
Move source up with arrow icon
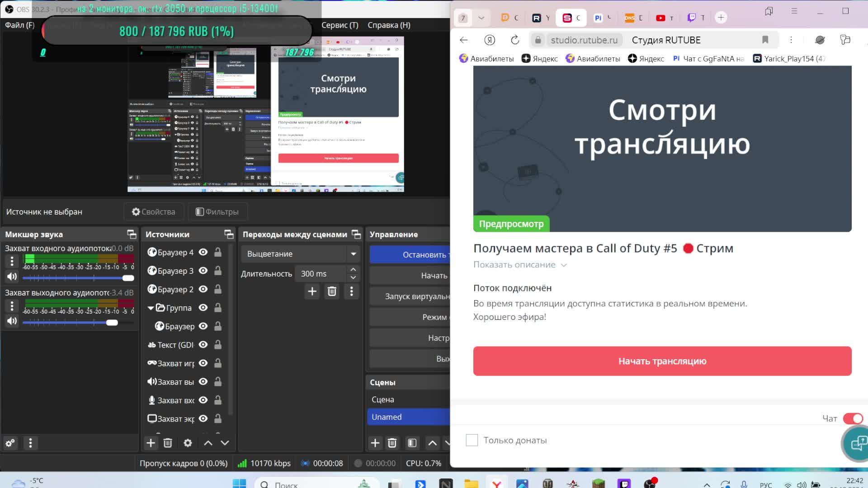click(208, 443)
